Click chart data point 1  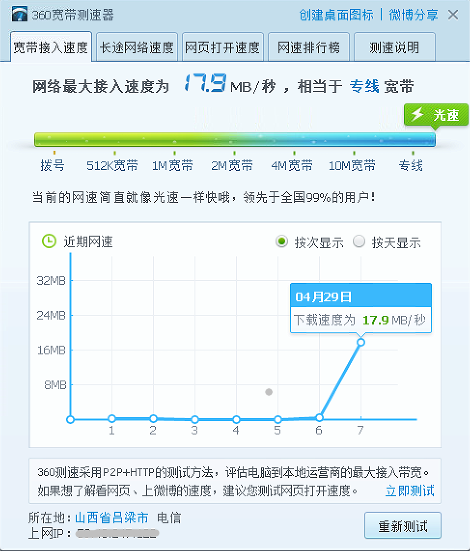pos(112,418)
